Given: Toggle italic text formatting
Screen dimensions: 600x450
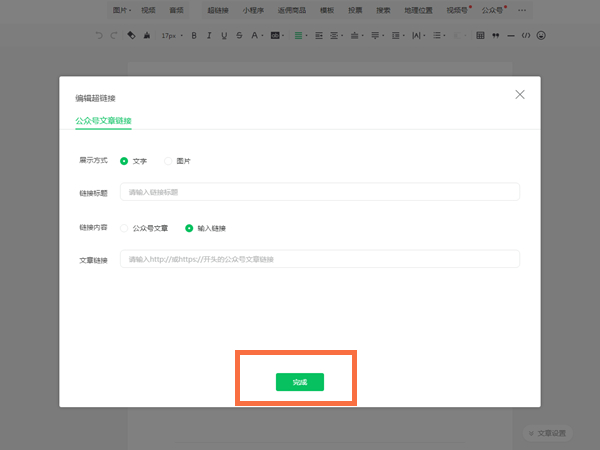Looking at the screenshot, I should [208, 35].
